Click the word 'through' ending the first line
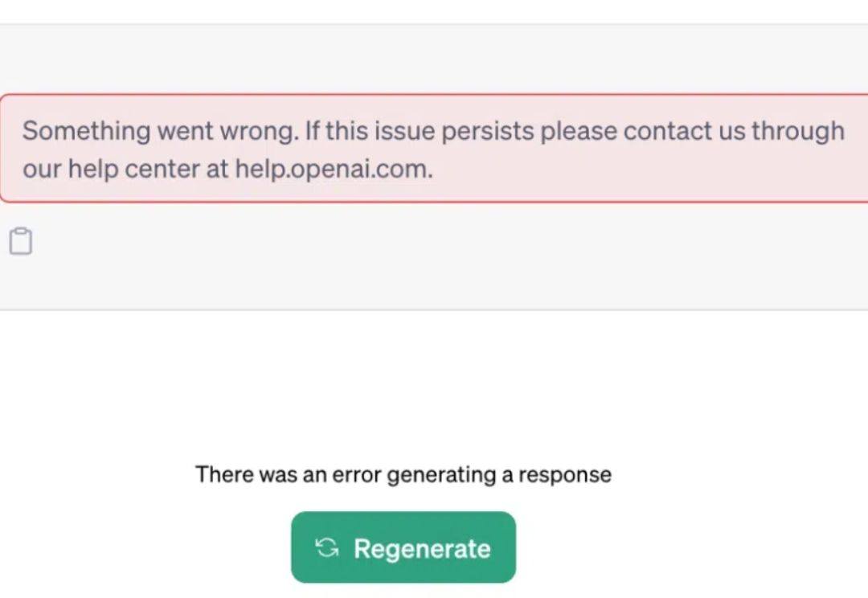Screen dimensions: 868x598 (798, 132)
